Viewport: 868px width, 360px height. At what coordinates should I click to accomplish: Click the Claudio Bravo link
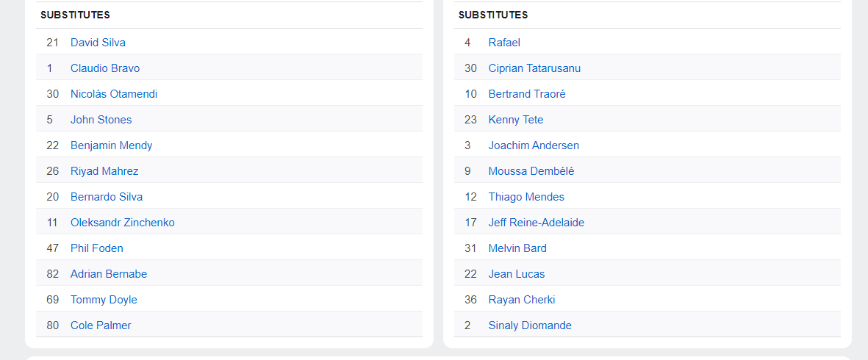click(105, 68)
